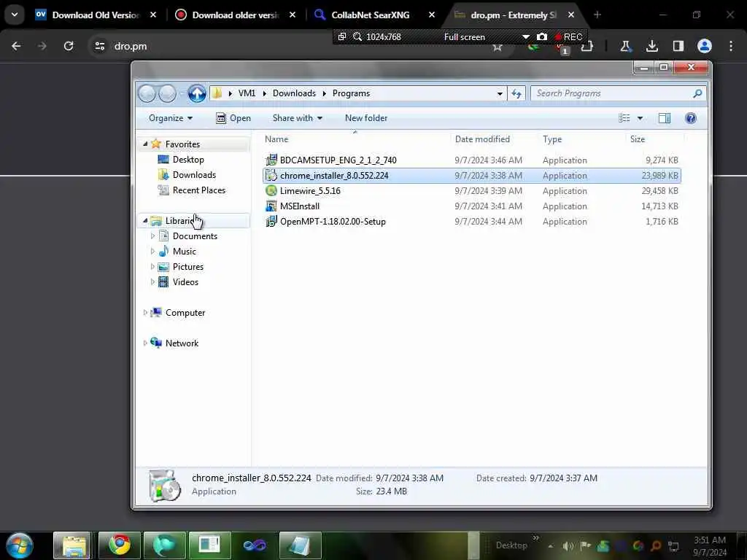Click the browser back arrow

pos(16,46)
